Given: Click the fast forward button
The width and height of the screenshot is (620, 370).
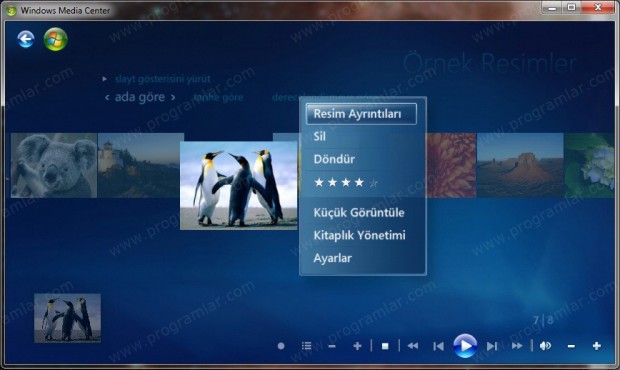Looking at the screenshot, I should [517, 346].
